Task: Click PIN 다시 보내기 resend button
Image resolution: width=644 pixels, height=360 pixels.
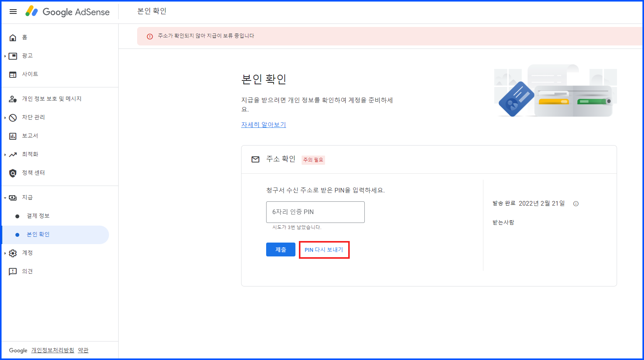Action: tap(324, 250)
